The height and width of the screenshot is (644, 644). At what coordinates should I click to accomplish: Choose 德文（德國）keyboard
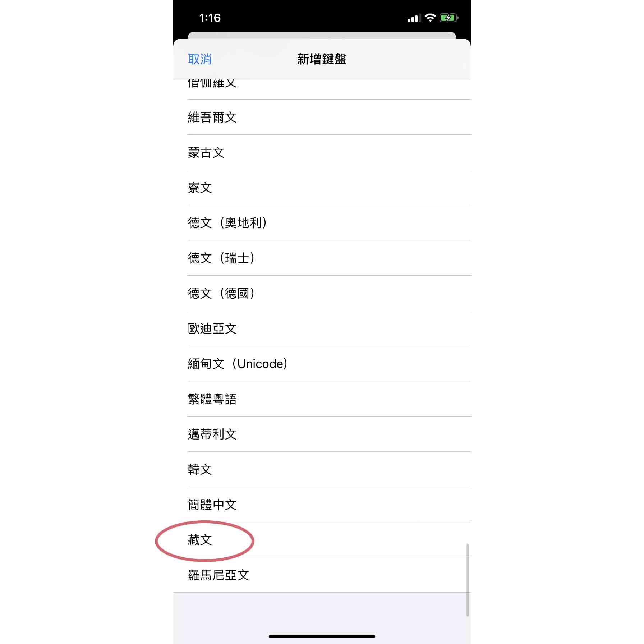point(322,293)
